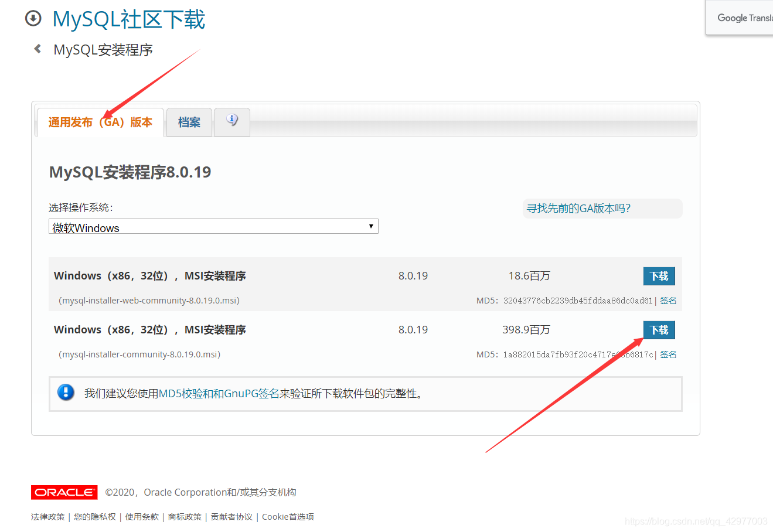Click the MD5 hash 32043776cb2239db45fddaa86dc0ad61
The image size is (773, 532).
click(x=578, y=301)
